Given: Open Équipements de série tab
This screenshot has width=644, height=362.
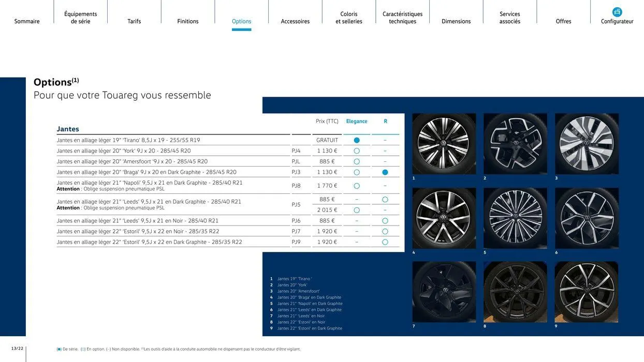Looking at the screenshot, I should pyautogui.click(x=81, y=18).
